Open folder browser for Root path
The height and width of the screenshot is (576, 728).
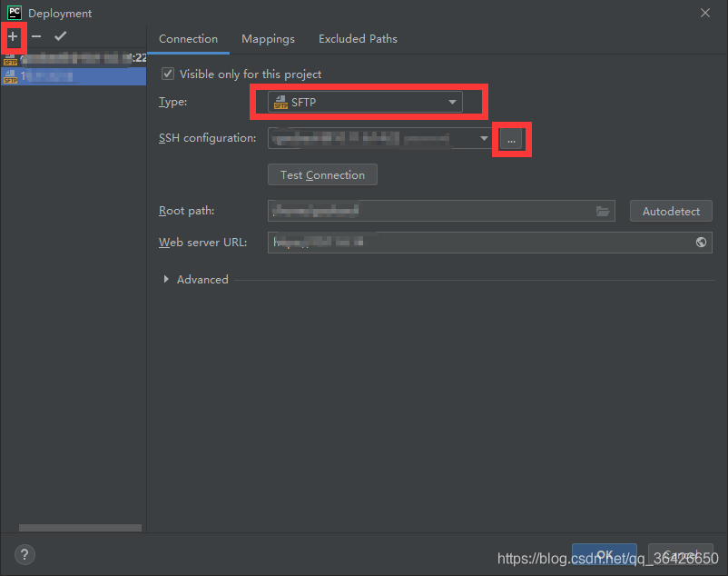[602, 212]
